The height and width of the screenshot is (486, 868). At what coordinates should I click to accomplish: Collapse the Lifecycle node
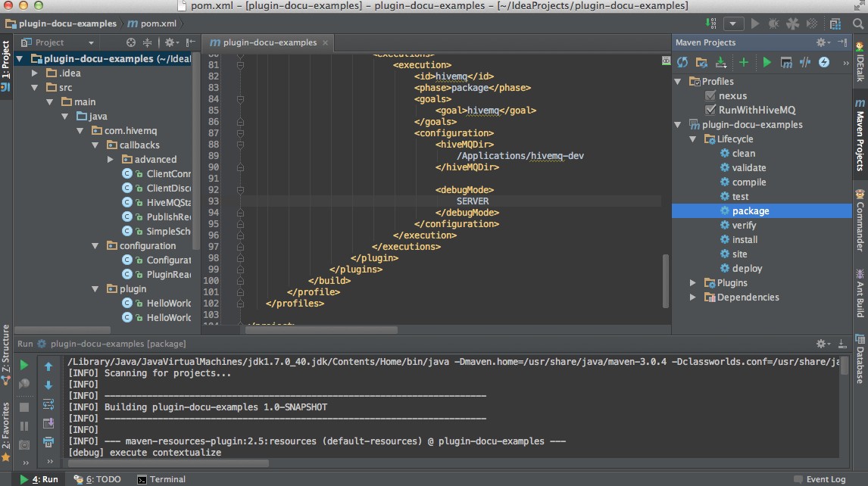pyautogui.click(x=692, y=139)
